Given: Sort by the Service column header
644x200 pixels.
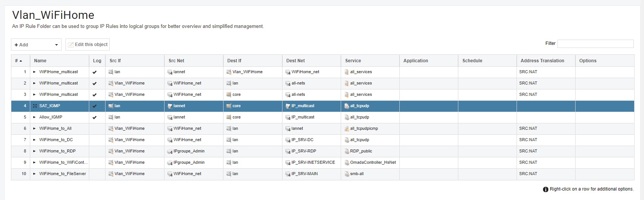Looking at the screenshot, I should pos(353,61).
